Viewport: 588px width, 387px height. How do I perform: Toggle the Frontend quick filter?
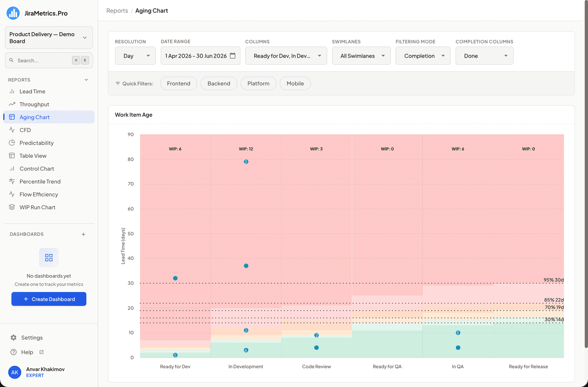(179, 83)
